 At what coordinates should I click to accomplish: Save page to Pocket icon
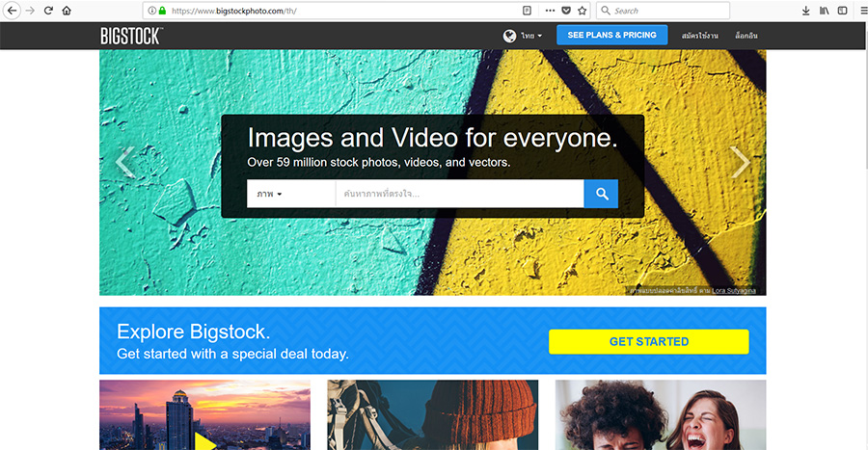[566, 11]
